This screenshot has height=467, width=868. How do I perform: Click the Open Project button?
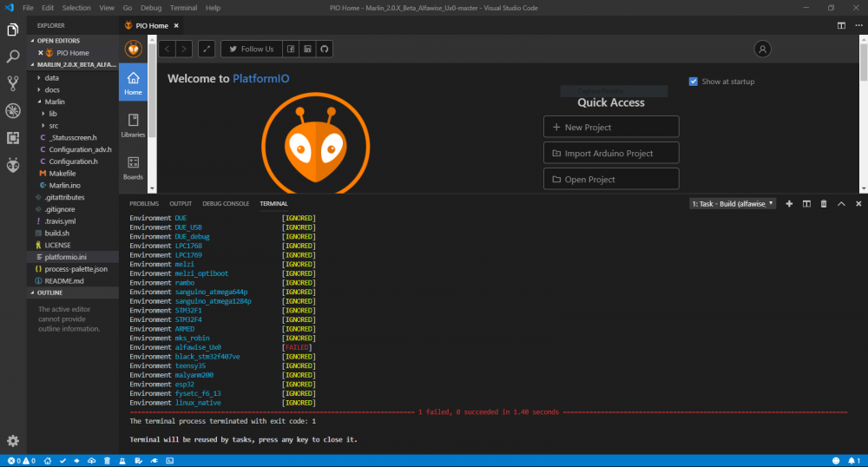click(x=611, y=179)
